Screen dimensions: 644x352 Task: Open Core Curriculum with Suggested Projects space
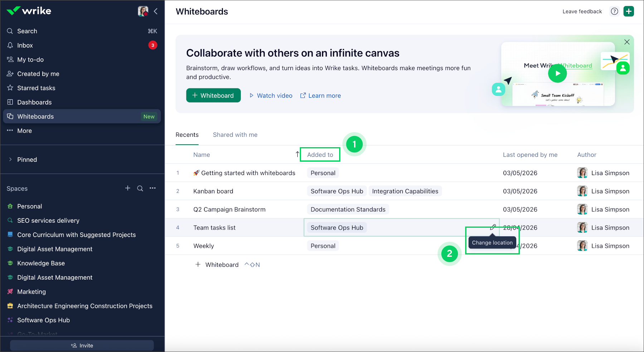pyautogui.click(x=82, y=235)
